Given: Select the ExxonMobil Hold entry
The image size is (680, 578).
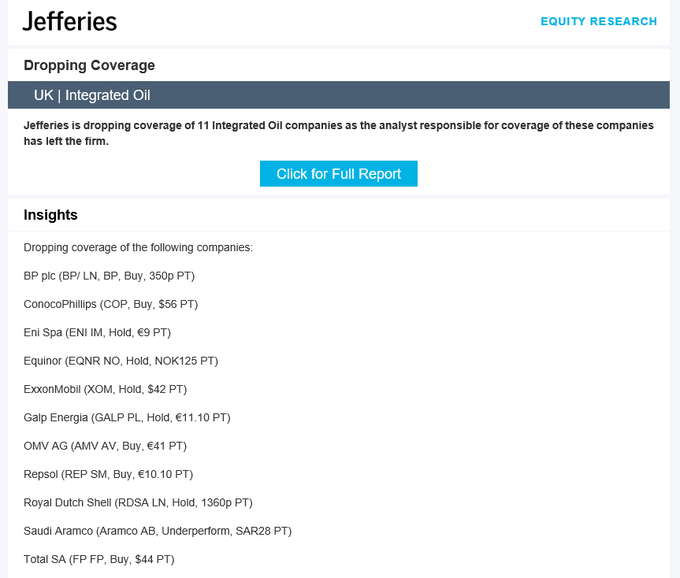Looking at the screenshot, I should point(105,389).
